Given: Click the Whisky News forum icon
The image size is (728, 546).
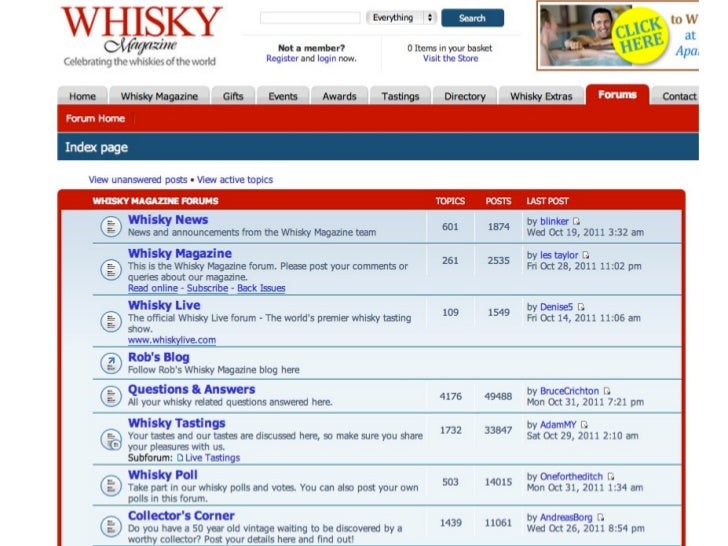Looking at the screenshot, I should click(111, 227).
